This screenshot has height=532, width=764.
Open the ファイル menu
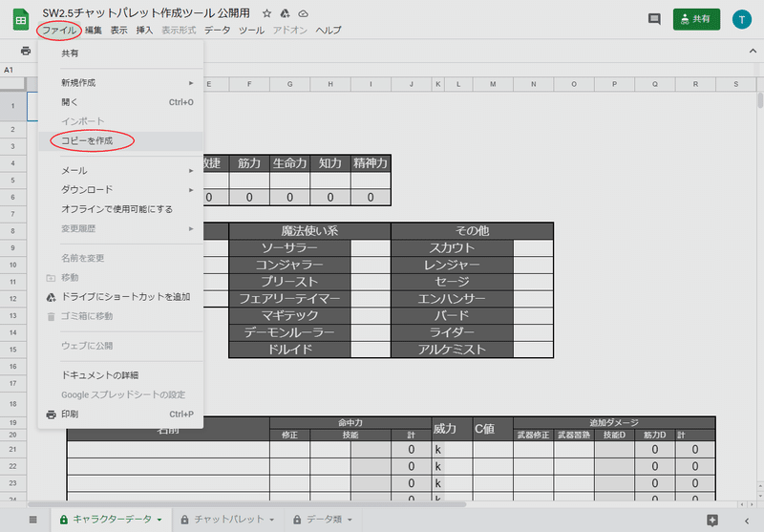59,31
